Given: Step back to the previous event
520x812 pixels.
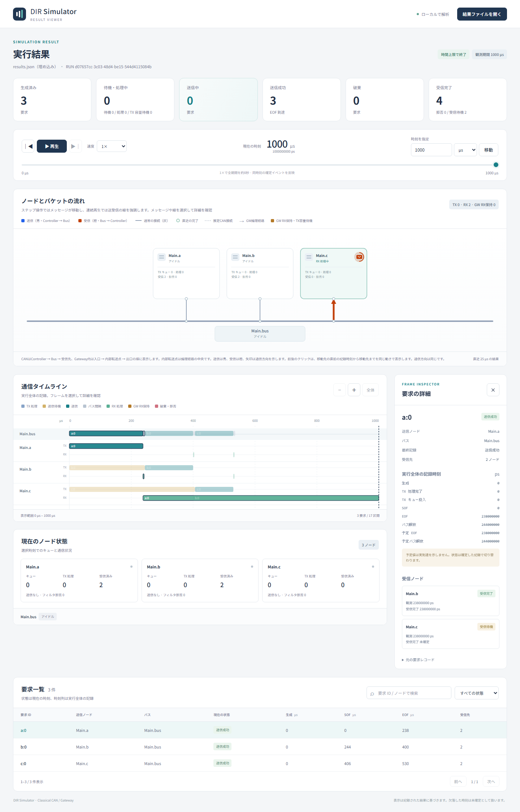Looking at the screenshot, I should click(x=28, y=146).
